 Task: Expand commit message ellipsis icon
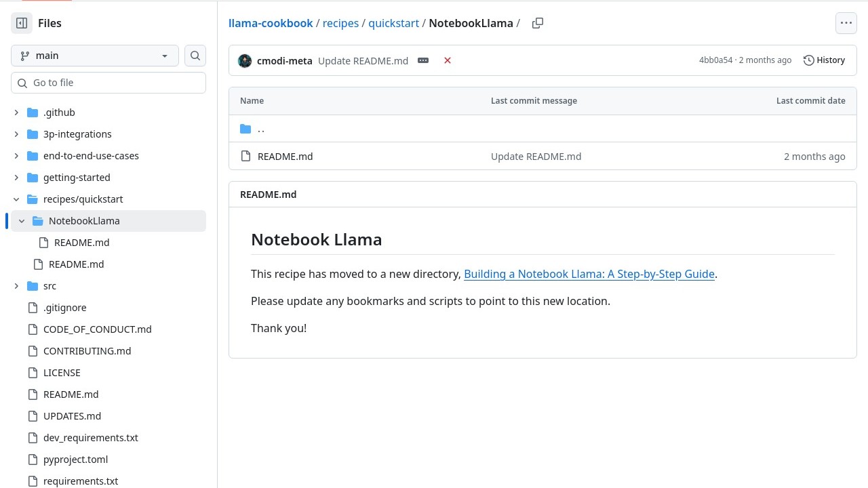423,60
